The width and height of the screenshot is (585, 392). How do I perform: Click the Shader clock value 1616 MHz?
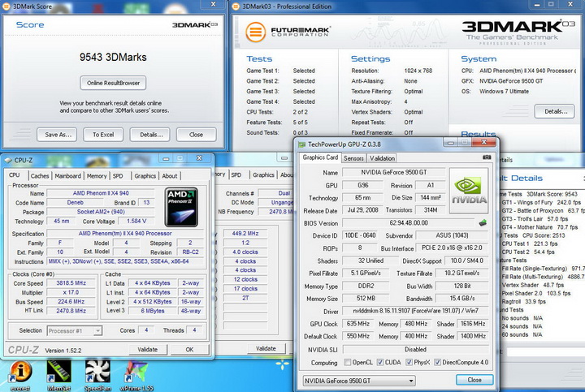pyautogui.click(x=473, y=324)
